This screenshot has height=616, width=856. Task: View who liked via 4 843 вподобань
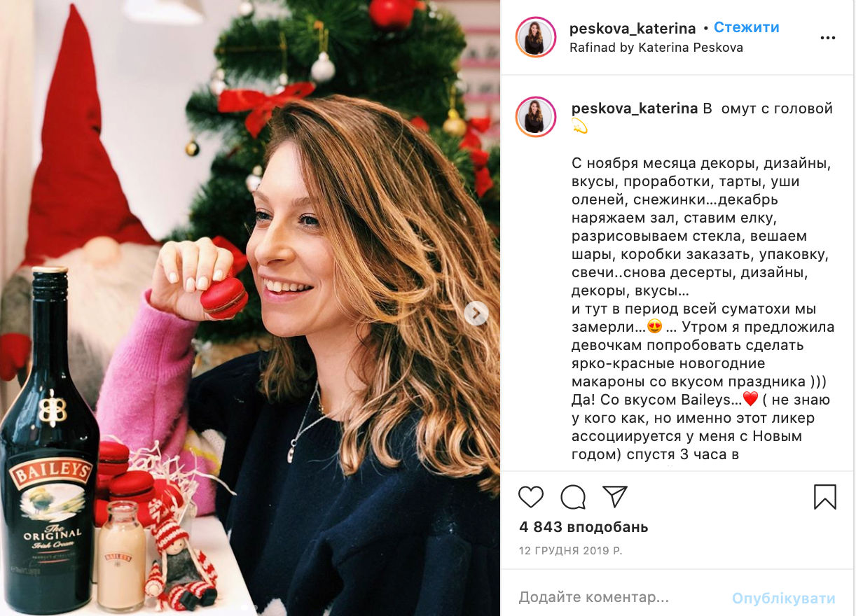(x=584, y=527)
